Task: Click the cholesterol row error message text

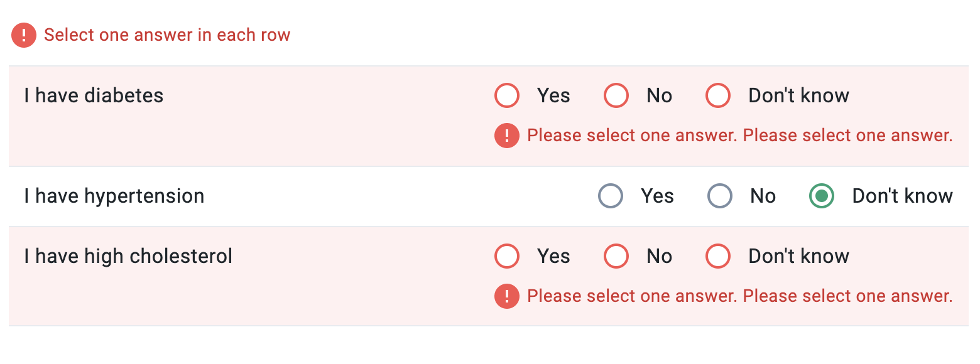Action: pos(739,296)
